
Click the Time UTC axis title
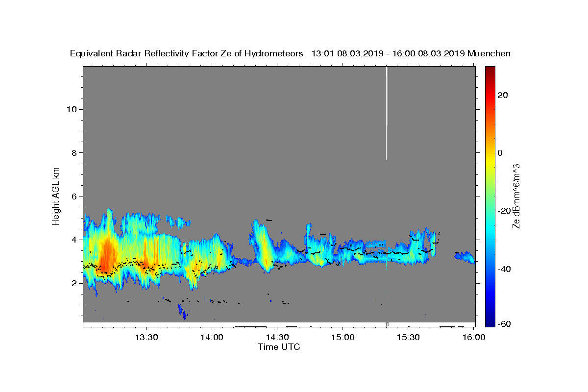click(279, 347)
